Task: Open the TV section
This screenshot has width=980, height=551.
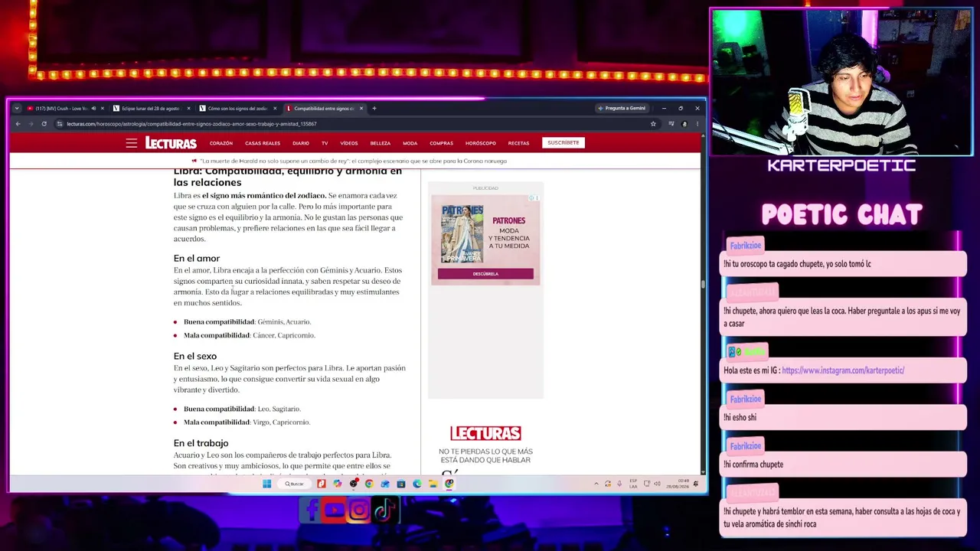Action: point(325,143)
